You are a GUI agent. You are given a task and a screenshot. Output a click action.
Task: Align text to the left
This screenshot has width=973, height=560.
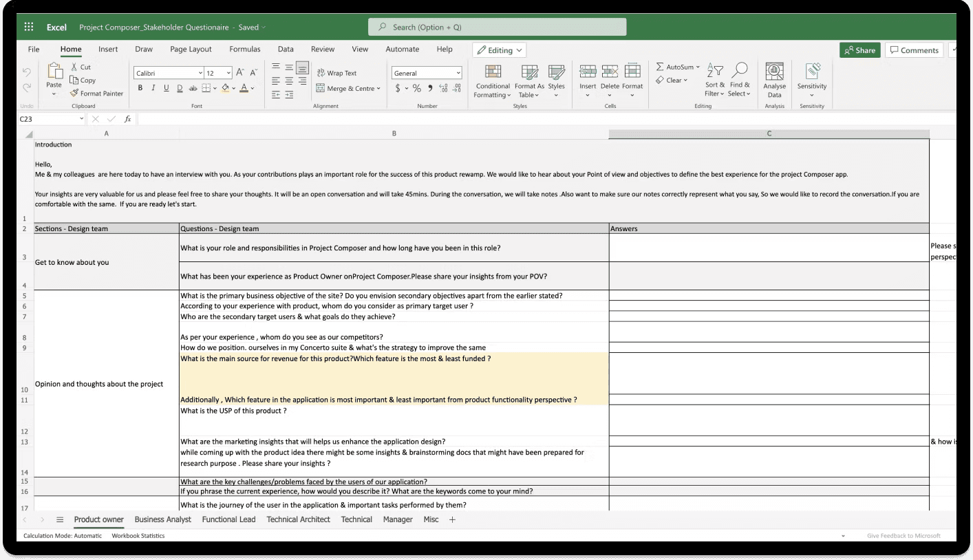[276, 80]
